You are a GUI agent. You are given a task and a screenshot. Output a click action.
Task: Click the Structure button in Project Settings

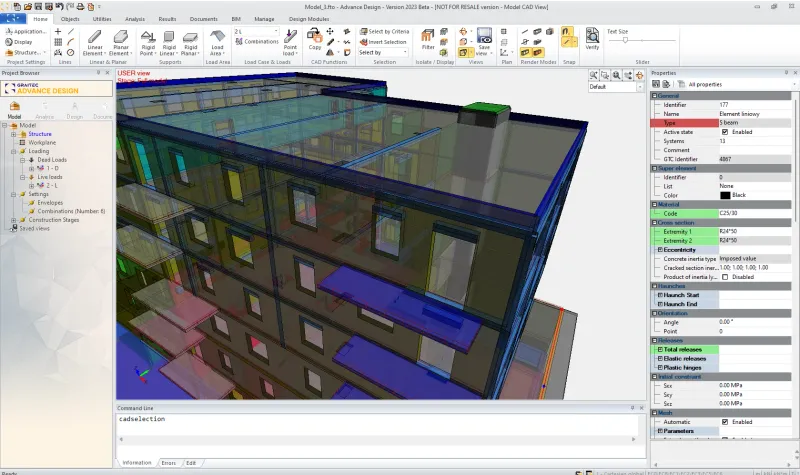pos(26,52)
